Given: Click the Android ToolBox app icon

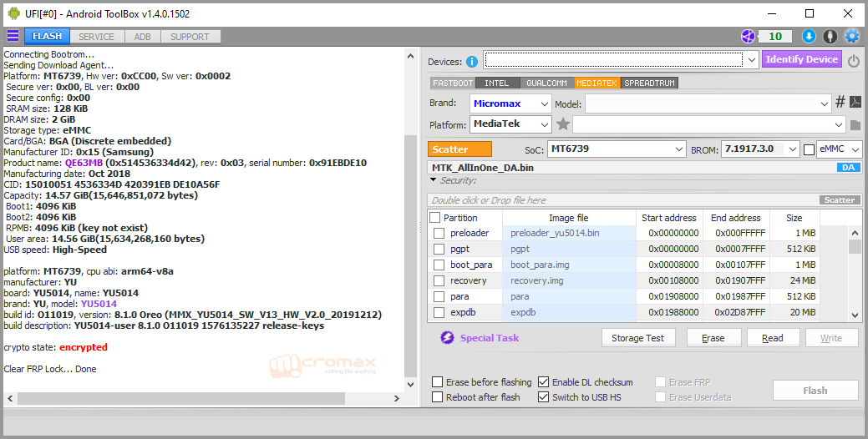Looking at the screenshot, I should [x=14, y=14].
